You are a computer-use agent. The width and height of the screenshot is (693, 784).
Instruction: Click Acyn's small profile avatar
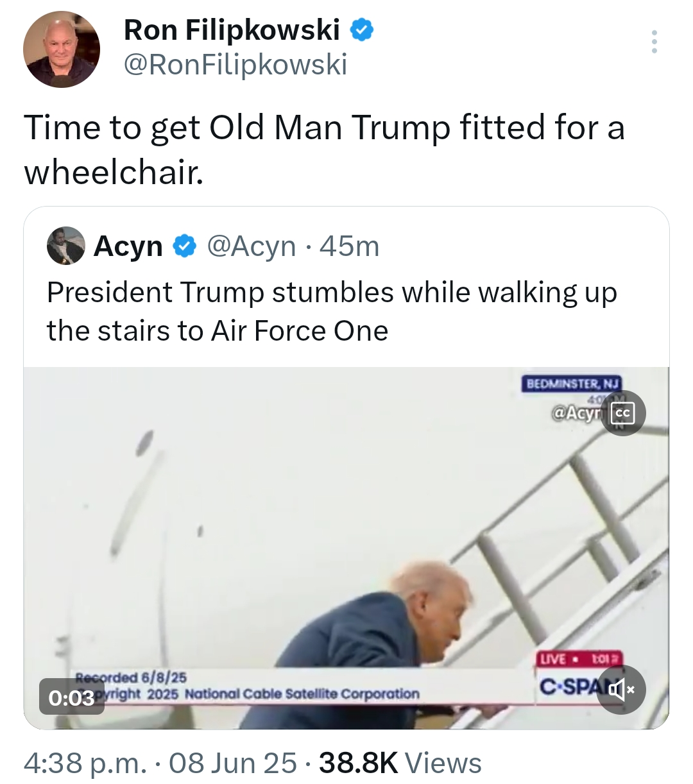pos(65,246)
